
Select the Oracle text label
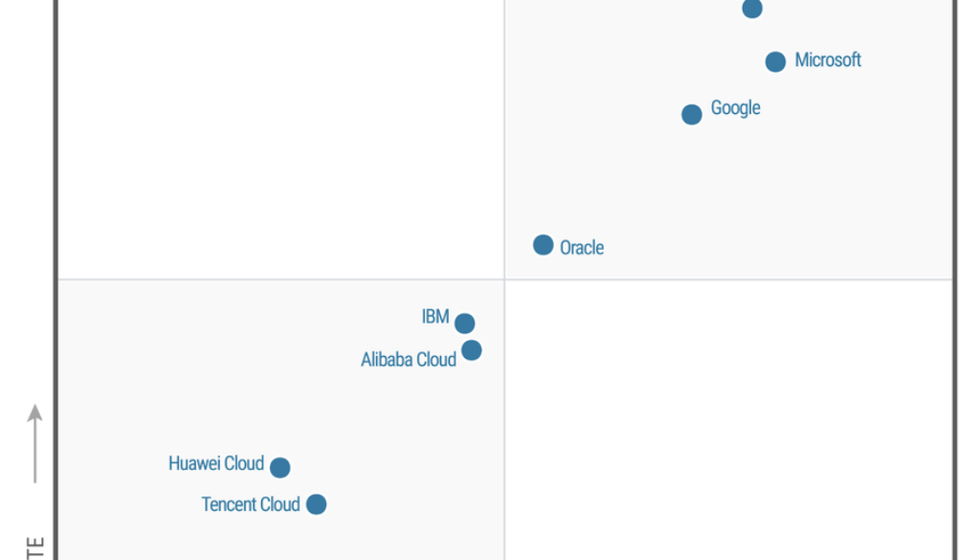coord(582,248)
